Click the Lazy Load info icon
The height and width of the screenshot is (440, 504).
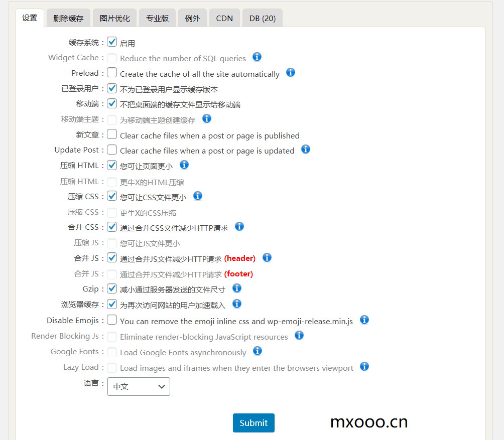tap(364, 366)
